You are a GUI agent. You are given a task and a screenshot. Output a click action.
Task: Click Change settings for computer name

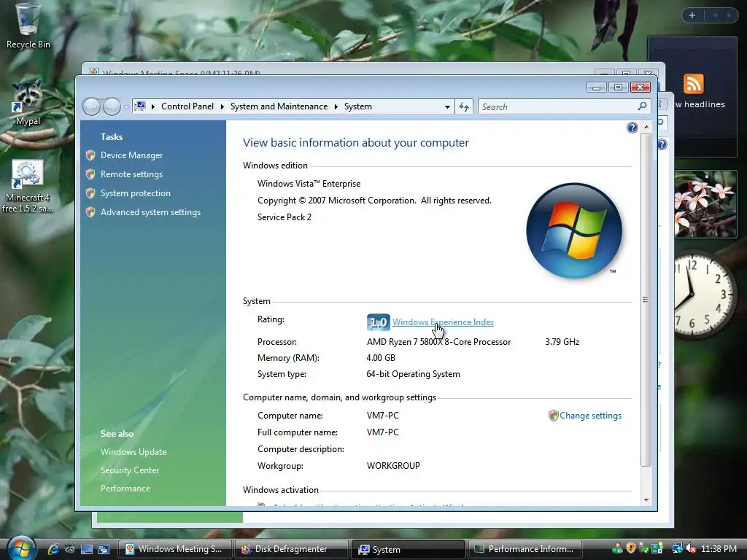590,416
